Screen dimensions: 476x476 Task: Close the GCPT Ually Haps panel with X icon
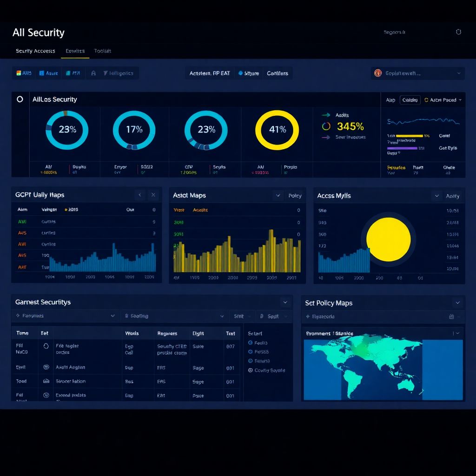153,195
